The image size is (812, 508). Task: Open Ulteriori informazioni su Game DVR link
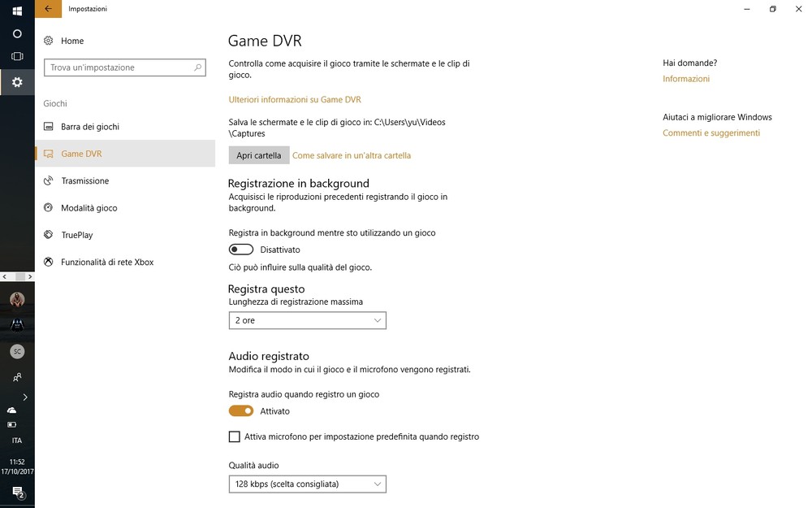pyautogui.click(x=295, y=100)
